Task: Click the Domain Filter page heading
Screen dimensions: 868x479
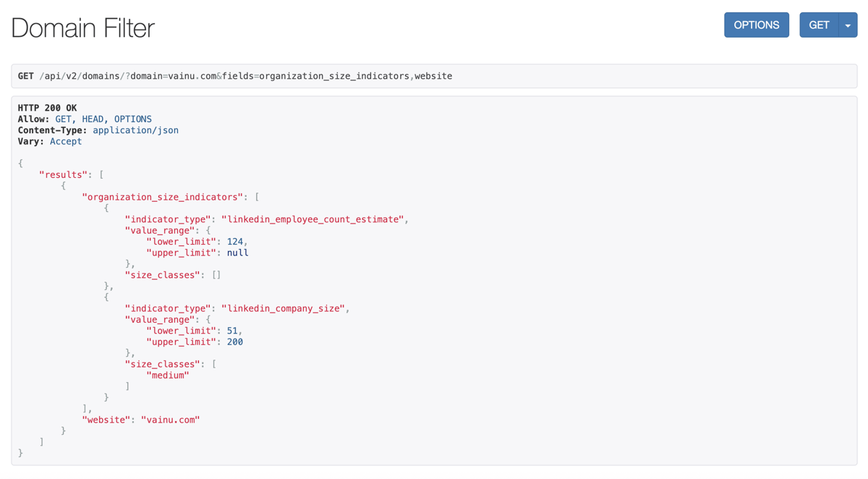Action: point(82,28)
